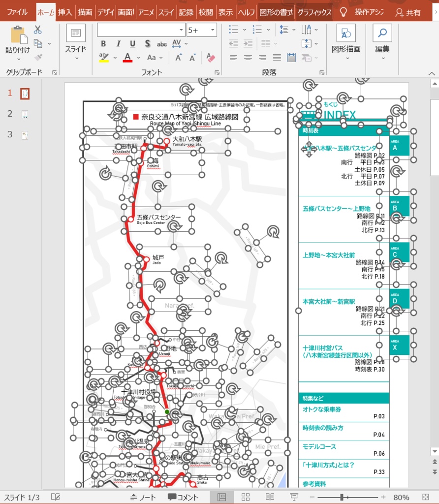Apply yellow text highlight color
Screen dimensions: 439x504
tap(104, 58)
